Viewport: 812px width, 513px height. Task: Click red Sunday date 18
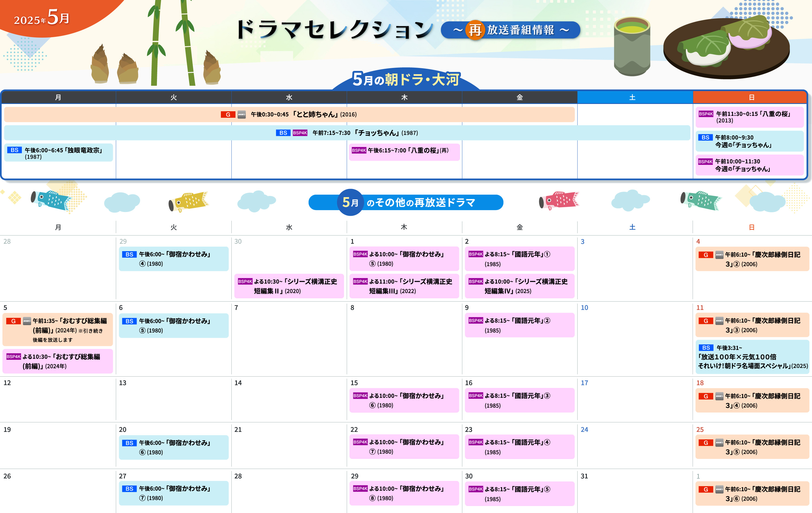pos(700,383)
